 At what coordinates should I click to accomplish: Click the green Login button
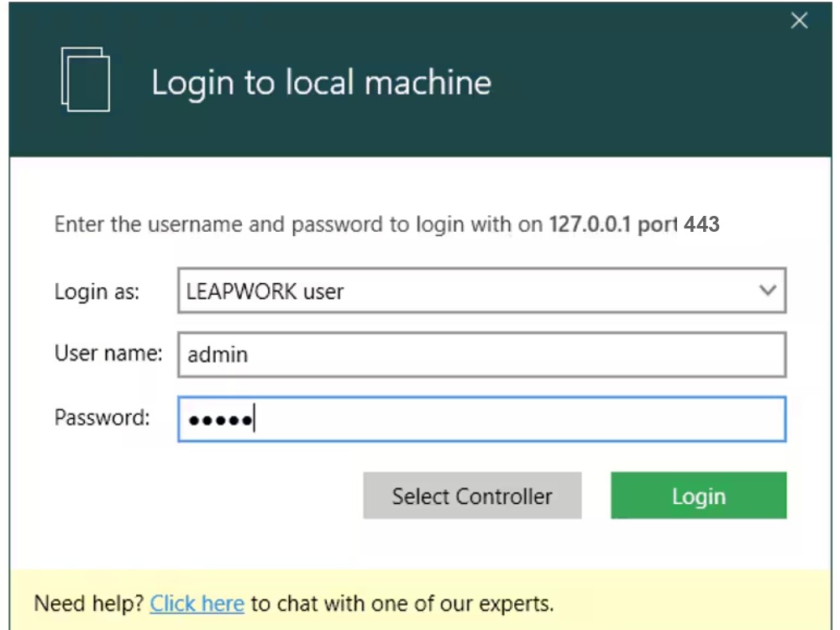click(699, 496)
